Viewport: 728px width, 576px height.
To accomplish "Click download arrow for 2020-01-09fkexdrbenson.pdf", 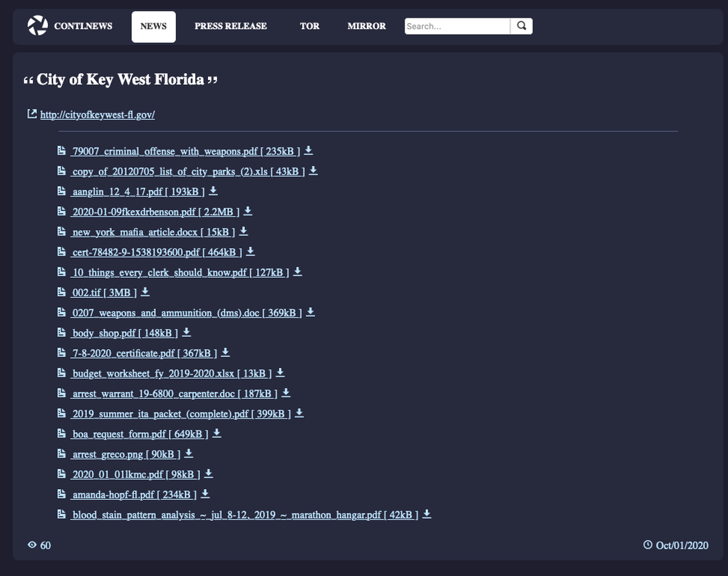I will pyautogui.click(x=248, y=211).
